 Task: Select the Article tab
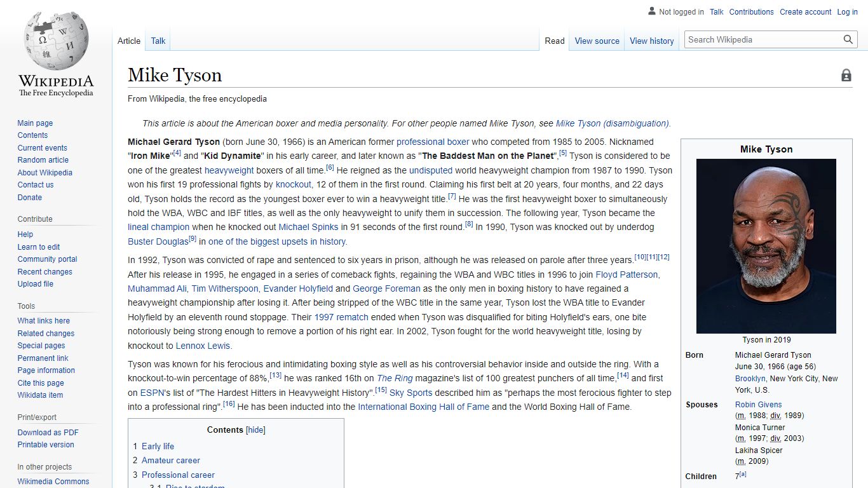(x=129, y=41)
